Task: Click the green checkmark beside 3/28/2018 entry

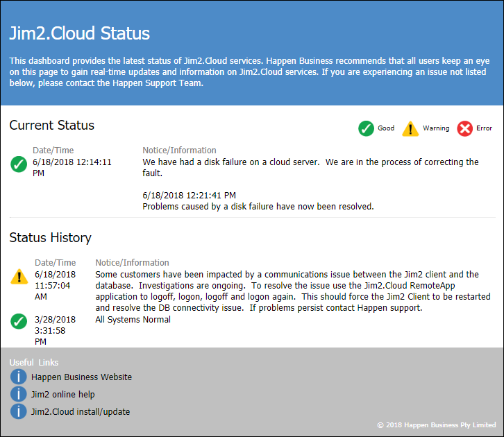Action: [19, 321]
